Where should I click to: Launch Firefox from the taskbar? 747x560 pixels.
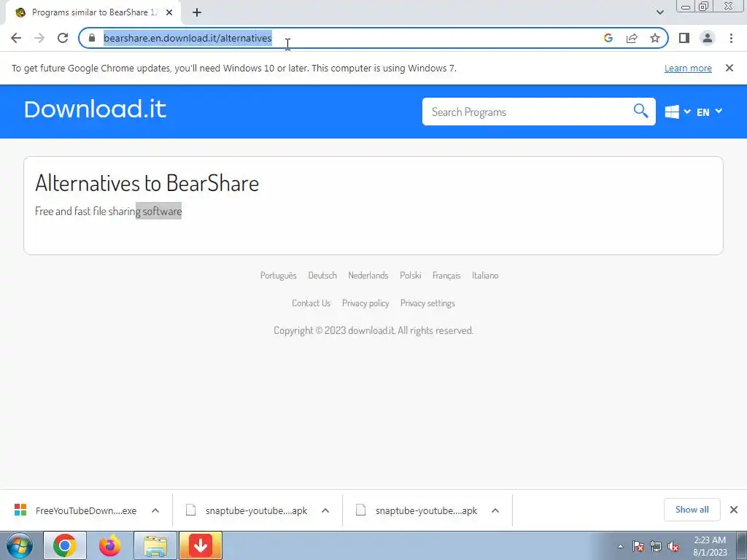[109, 545]
